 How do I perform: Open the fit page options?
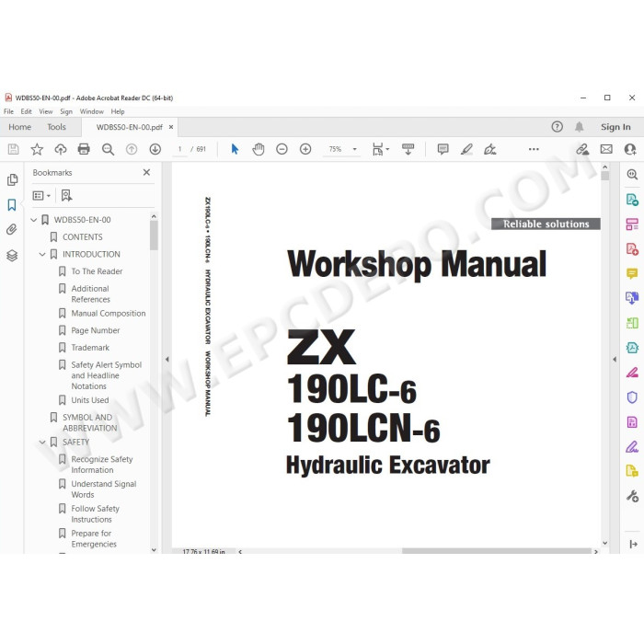click(x=380, y=149)
